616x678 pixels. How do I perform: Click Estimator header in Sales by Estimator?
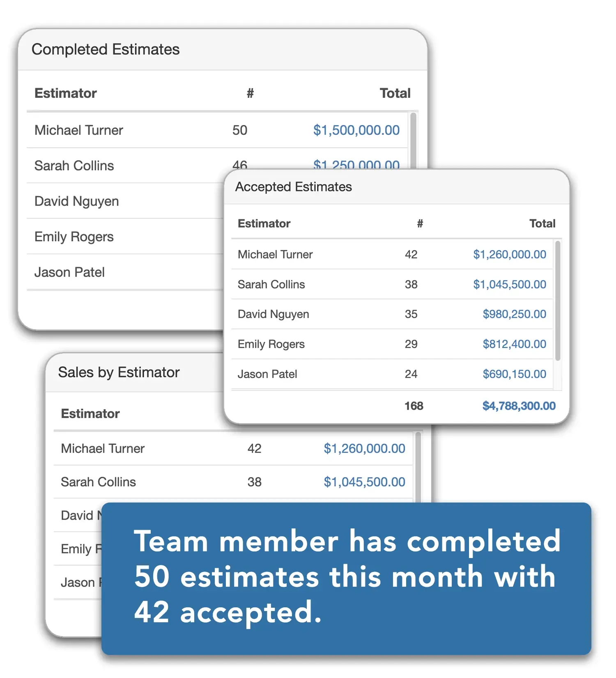90,413
